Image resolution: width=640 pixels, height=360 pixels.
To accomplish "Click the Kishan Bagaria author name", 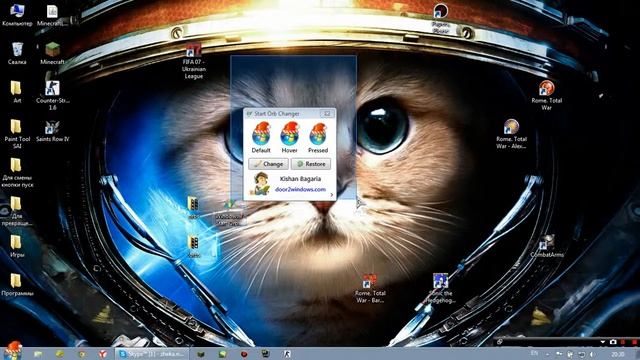I will (x=300, y=179).
